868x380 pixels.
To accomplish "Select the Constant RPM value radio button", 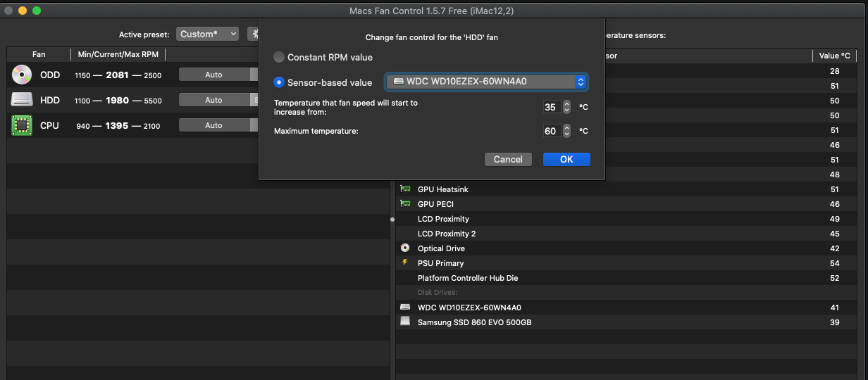I will tap(280, 57).
